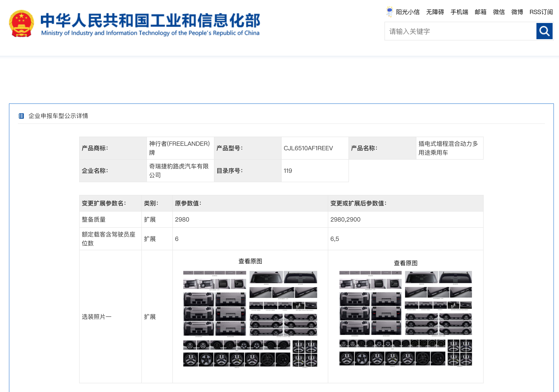Click the 产品型号 label cell
This screenshot has height=392, width=559.
point(248,148)
